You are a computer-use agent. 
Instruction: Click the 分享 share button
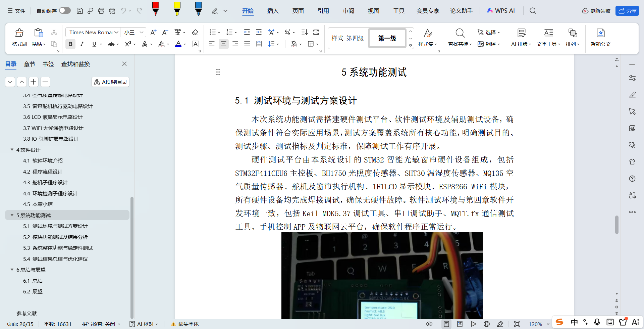click(627, 11)
